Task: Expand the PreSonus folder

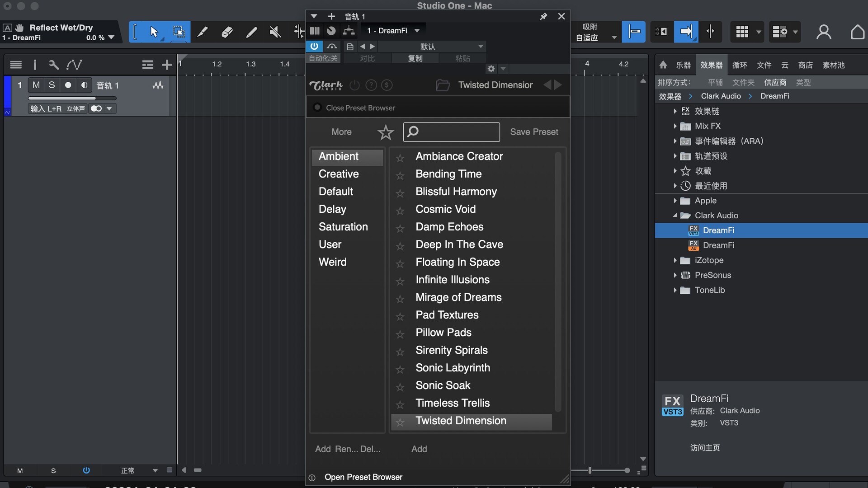Action: pyautogui.click(x=675, y=275)
